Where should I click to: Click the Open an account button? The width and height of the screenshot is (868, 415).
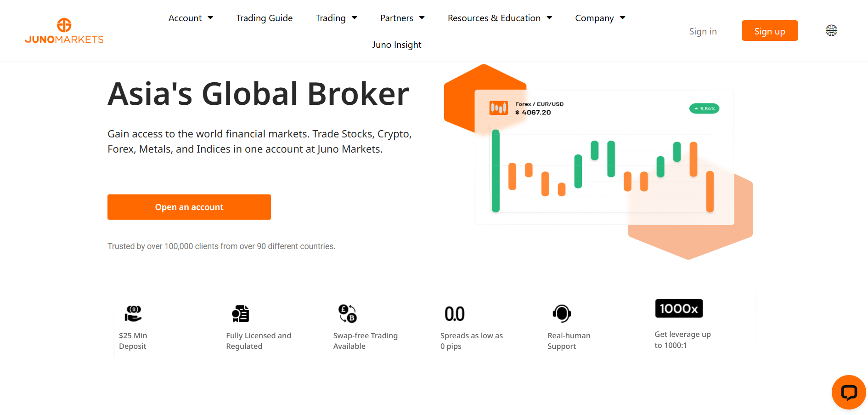(x=189, y=207)
